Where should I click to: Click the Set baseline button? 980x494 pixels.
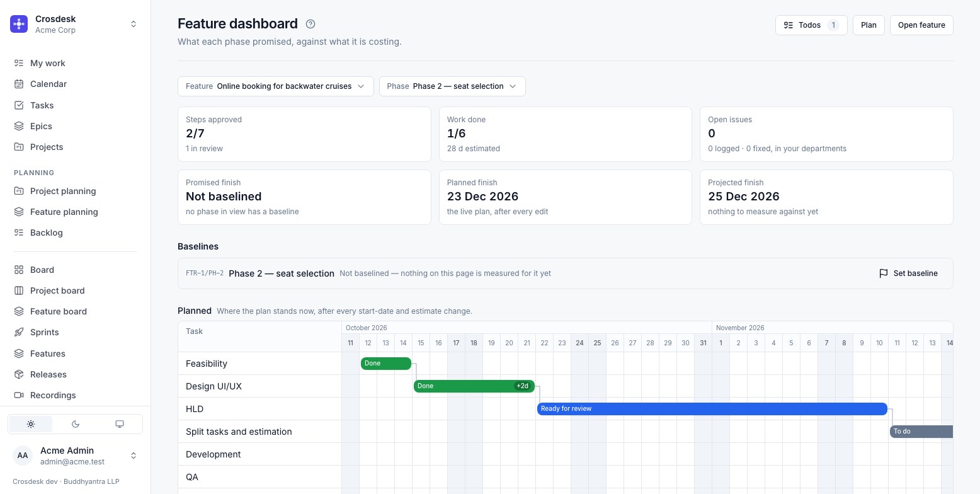click(x=908, y=273)
